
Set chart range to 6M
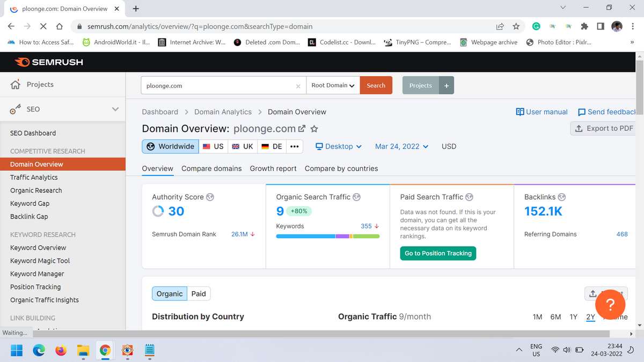555,317
